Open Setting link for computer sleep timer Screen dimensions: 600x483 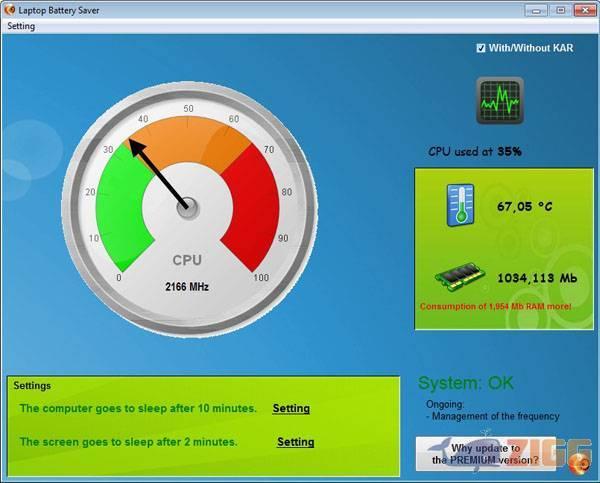click(291, 408)
